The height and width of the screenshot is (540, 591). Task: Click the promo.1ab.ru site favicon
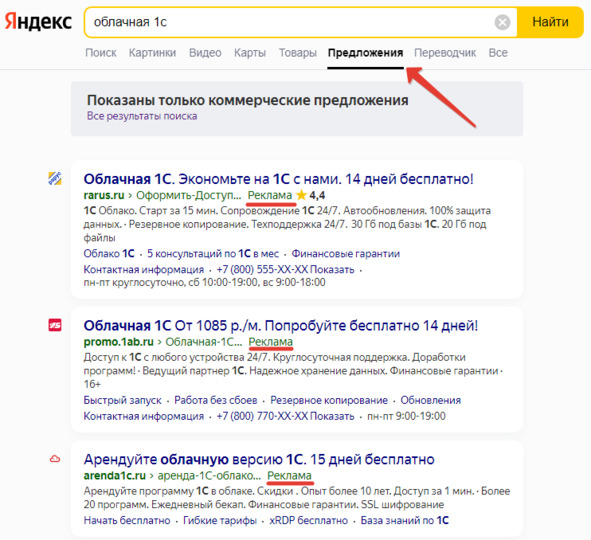tap(55, 325)
